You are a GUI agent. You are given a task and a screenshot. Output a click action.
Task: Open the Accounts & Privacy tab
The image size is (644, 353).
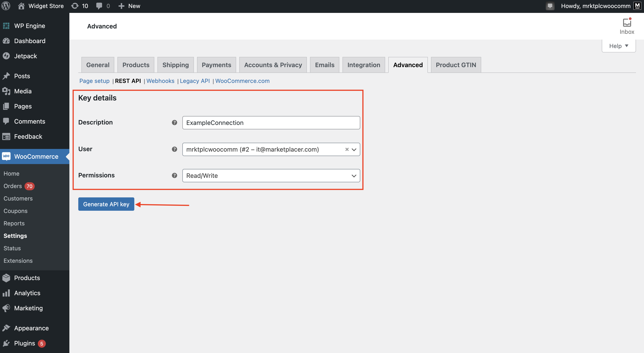[x=273, y=65]
